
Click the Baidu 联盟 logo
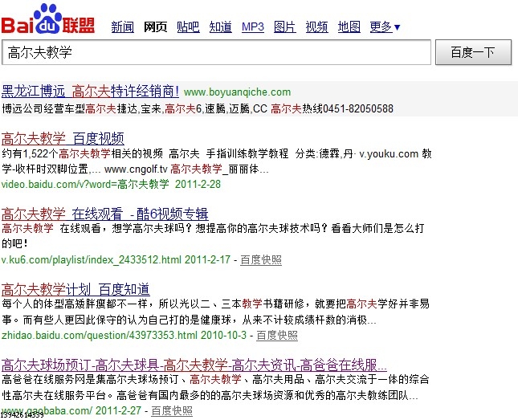[x=48, y=18]
